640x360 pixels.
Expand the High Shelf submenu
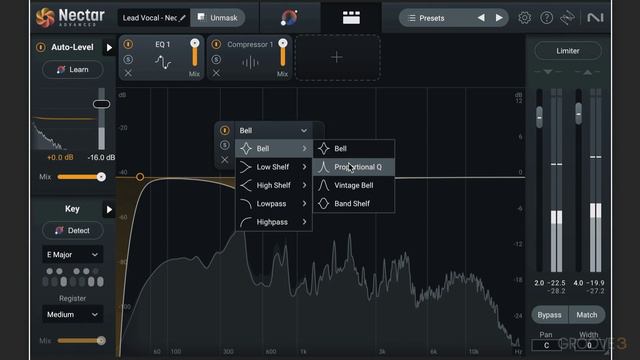(273, 185)
